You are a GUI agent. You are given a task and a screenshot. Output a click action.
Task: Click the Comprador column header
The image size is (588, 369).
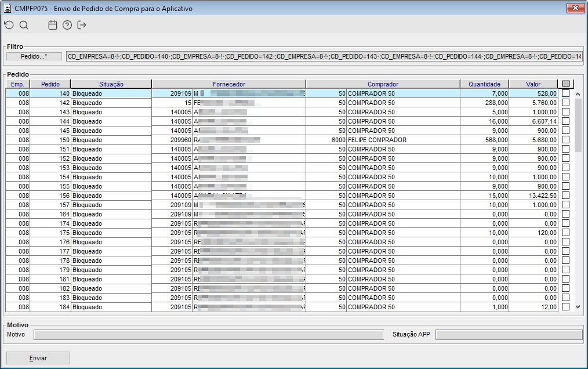pyautogui.click(x=383, y=84)
